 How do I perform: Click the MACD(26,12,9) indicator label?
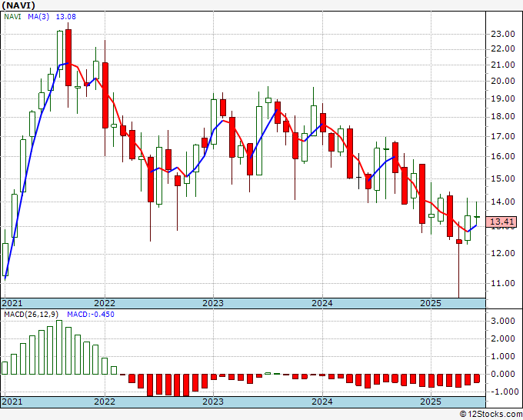click(32, 315)
